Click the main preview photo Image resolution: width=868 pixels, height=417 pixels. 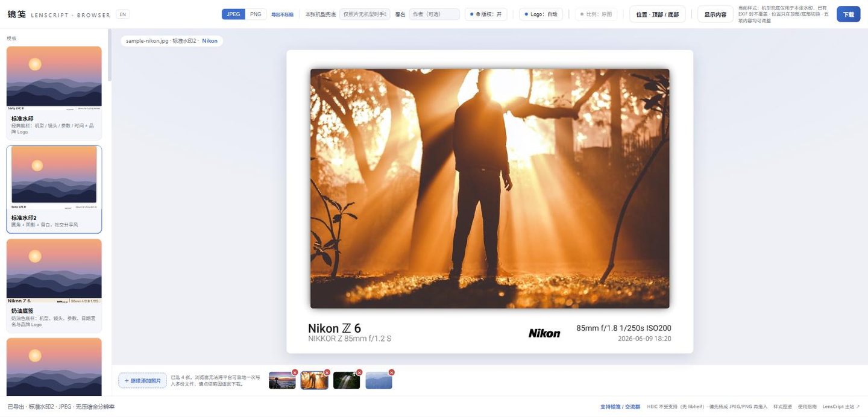point(489,189)
